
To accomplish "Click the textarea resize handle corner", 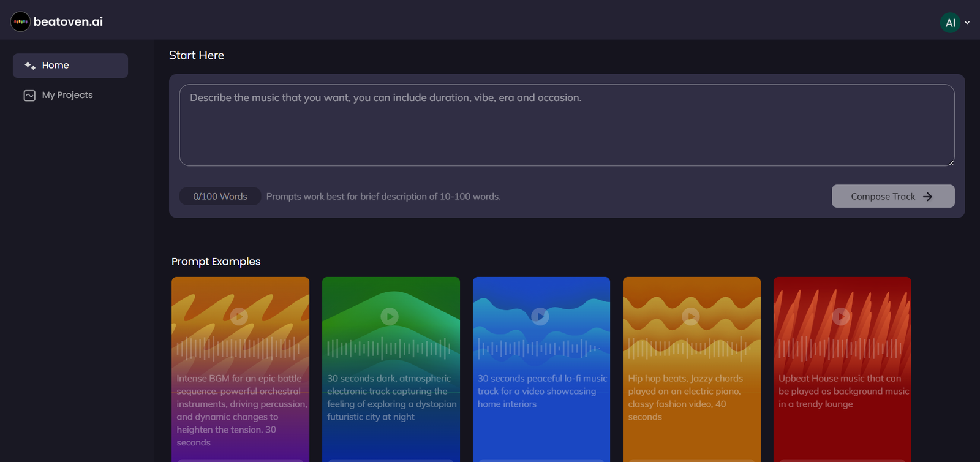I will [x=951, y=162].
